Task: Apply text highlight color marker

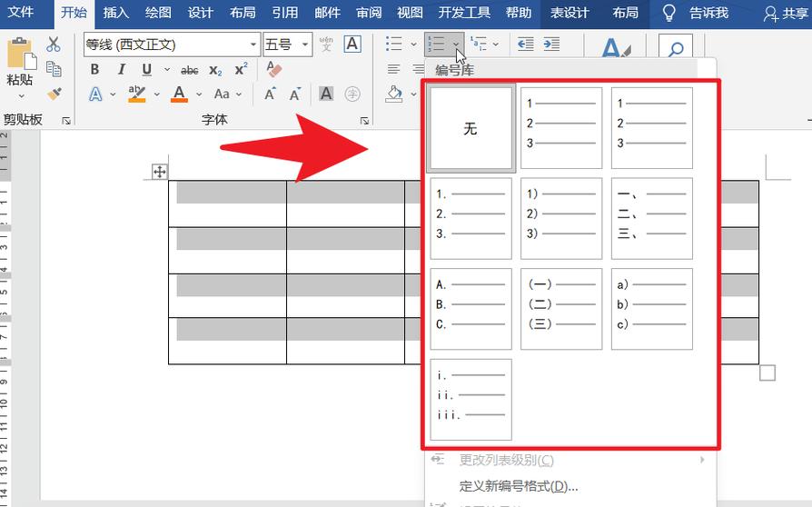Action: (x=137, y=94)
